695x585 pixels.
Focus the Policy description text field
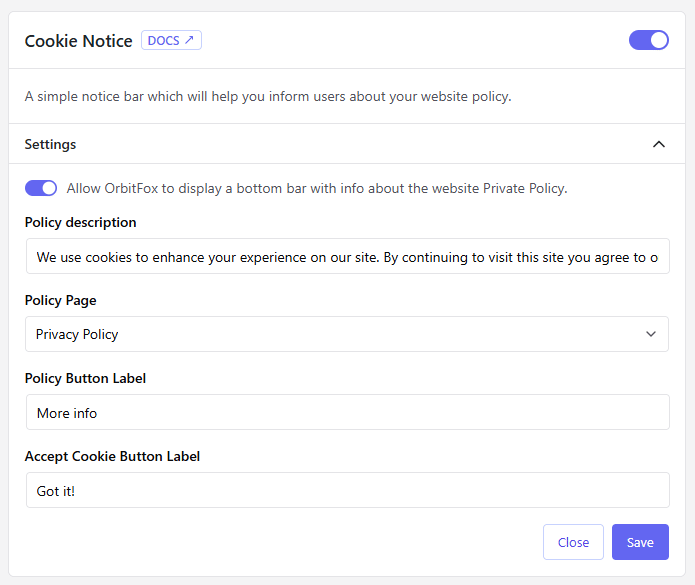346,257
